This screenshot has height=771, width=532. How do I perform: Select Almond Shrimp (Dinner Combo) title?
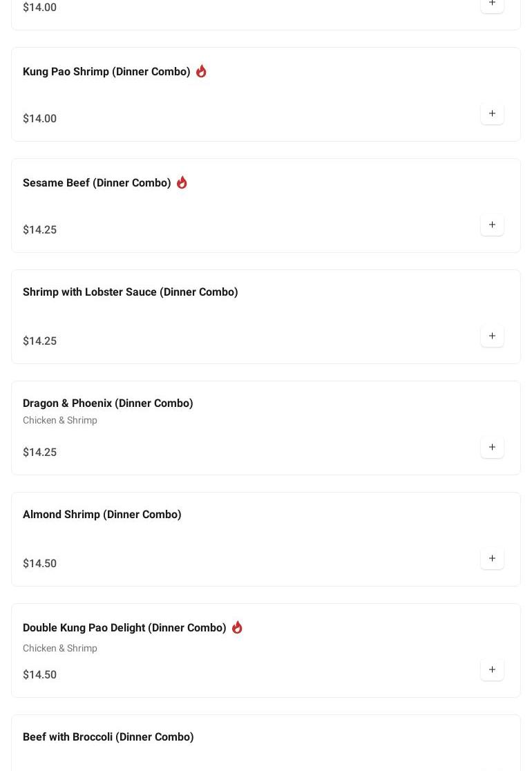[102, 515]
